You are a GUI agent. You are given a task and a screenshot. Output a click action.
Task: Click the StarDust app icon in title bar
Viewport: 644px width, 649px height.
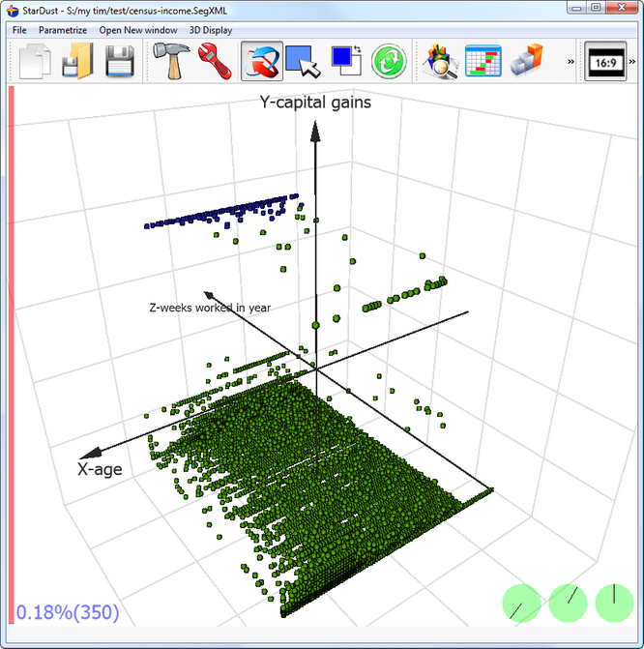[13, 11]
